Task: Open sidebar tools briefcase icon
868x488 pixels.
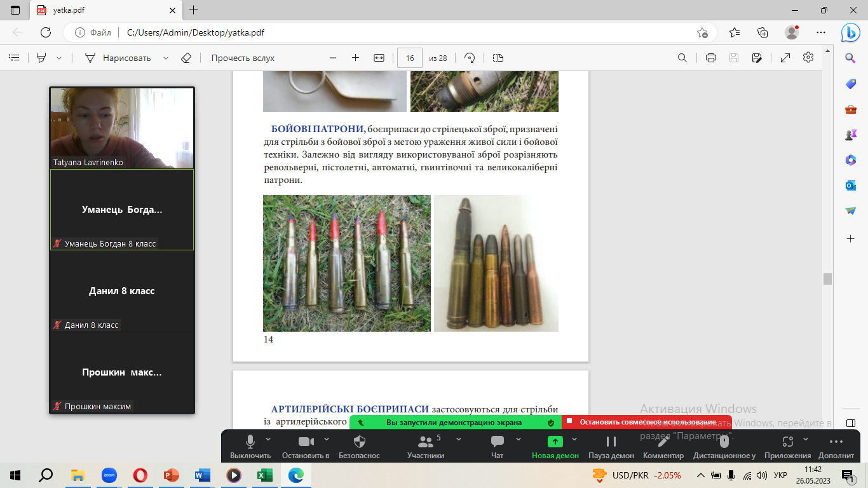Action: point(851,109)
